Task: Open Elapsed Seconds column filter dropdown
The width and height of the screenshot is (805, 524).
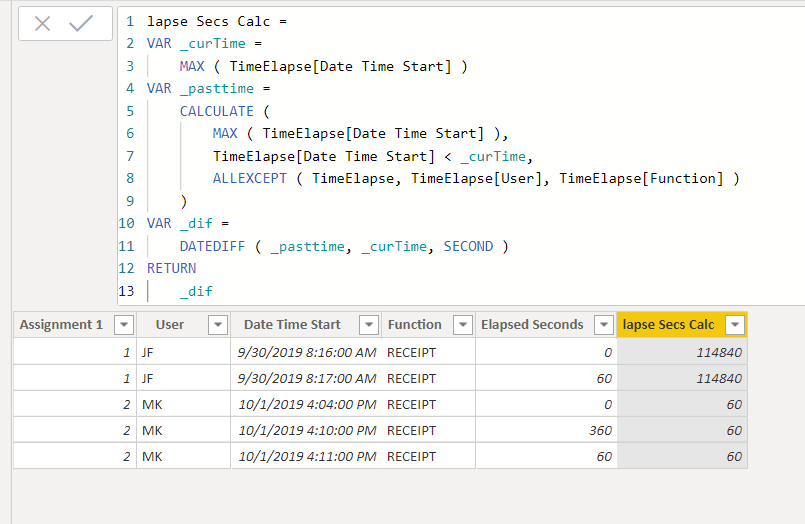Action: pyautogui.click(x=604, y=325)
